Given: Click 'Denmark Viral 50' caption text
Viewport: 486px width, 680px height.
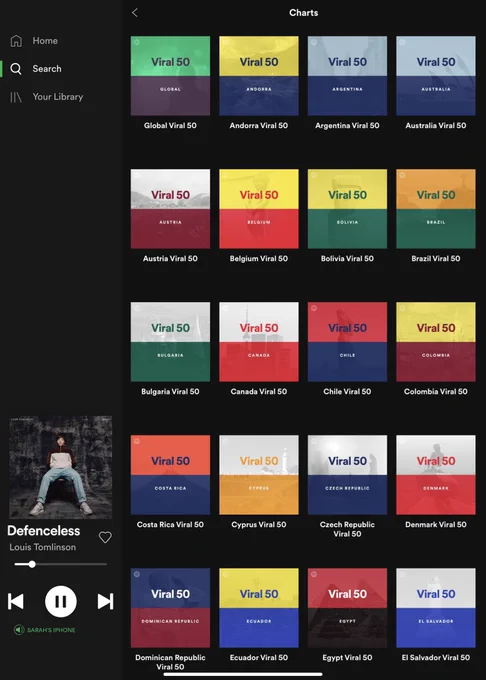Looking at the screenshot, I should tap(436, 525).
